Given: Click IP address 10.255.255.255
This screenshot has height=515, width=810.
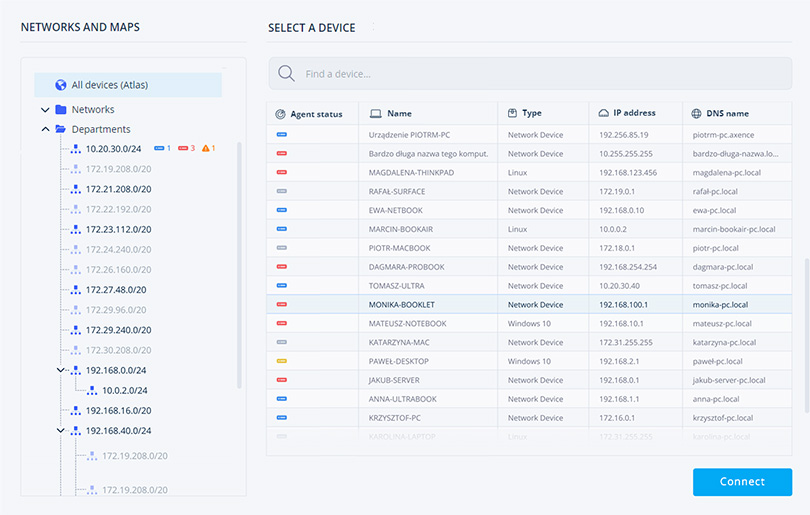Looking at the screenshot, I should click(626, 153).
